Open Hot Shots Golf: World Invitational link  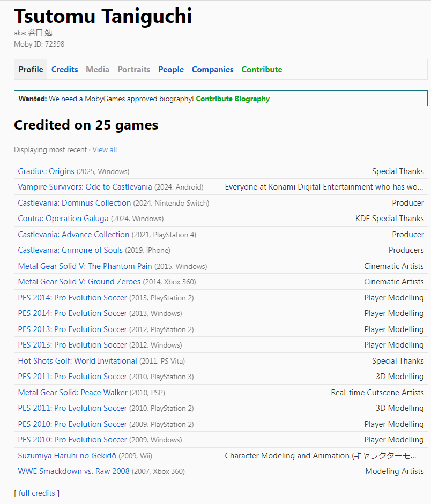pos(78,361)
